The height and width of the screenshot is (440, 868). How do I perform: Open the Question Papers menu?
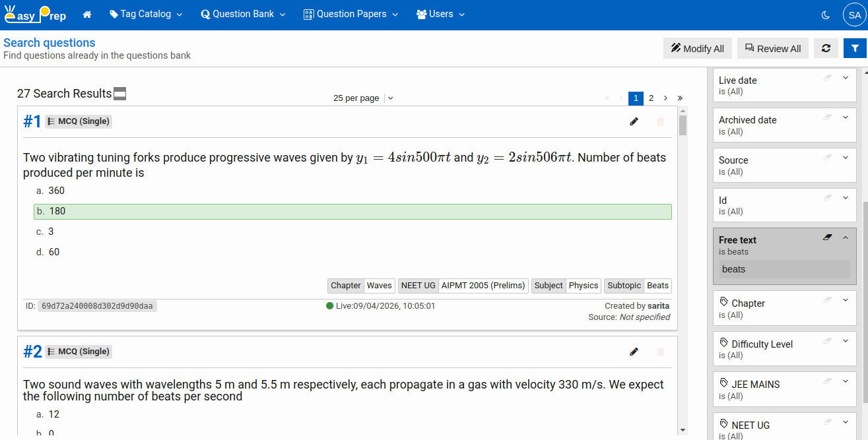[351, 15]
